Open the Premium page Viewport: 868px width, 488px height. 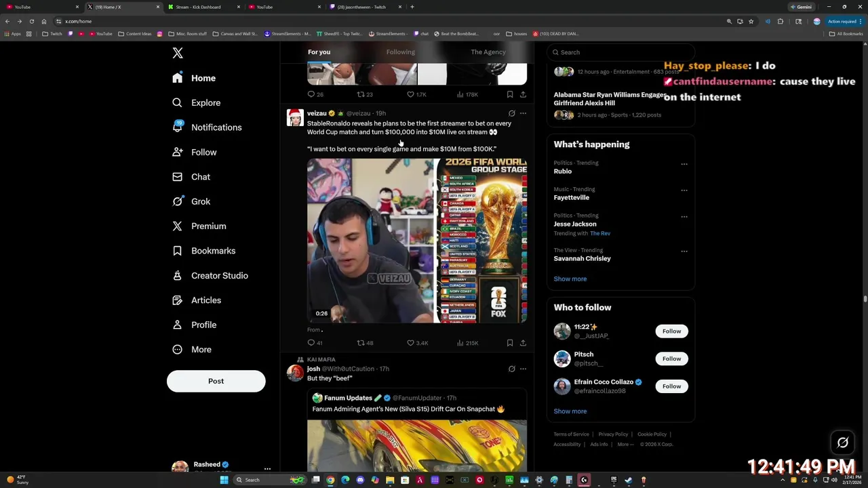tap(199, 226)
